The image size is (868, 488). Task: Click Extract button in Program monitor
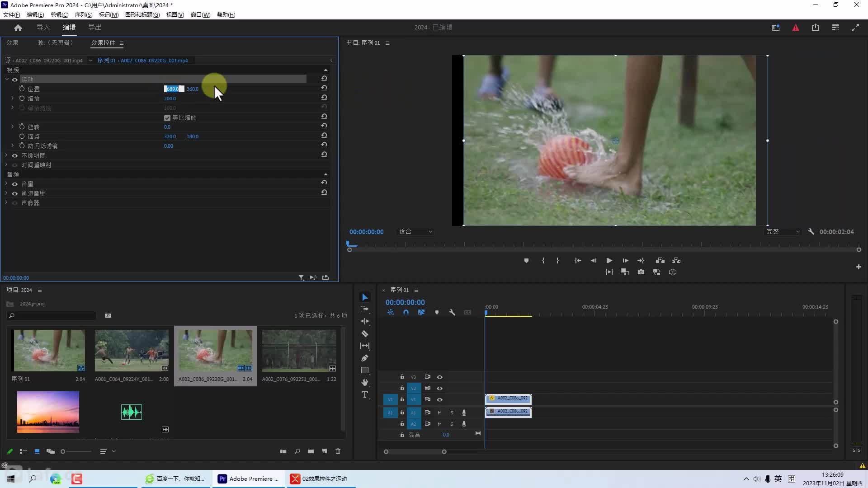[676, 261]
